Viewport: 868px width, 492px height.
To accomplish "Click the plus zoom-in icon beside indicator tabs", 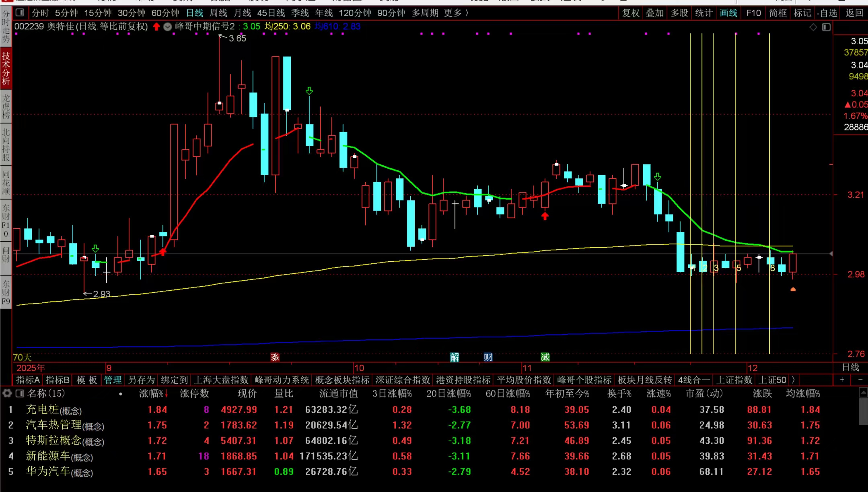I will 842,380.
